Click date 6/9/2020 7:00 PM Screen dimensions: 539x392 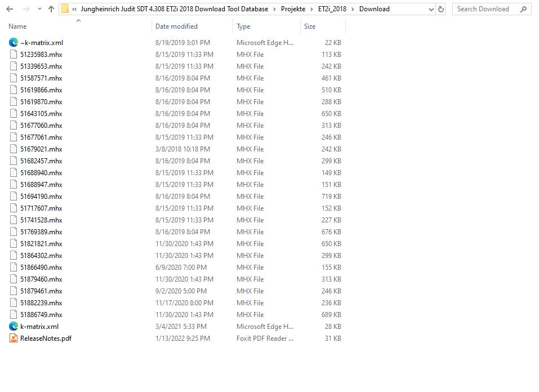(181, 267)
